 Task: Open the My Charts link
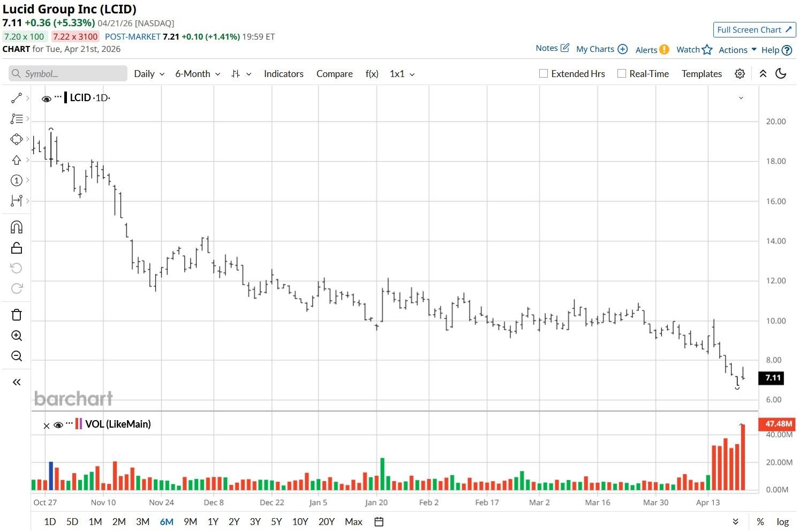(x=595, y=49)
